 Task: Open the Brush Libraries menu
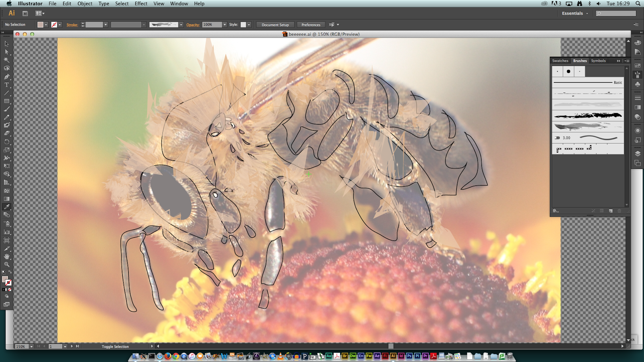555,211
